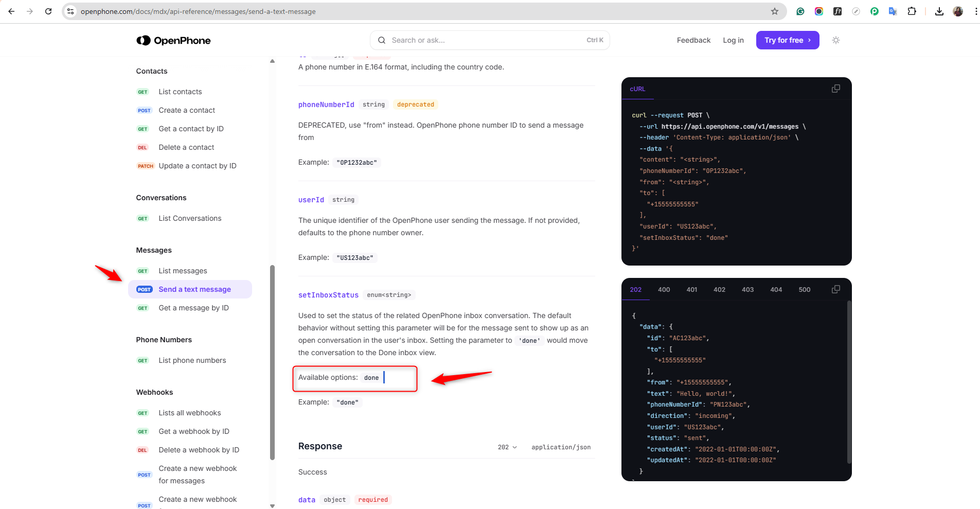
Task: Click the Google Translate extension icon
Action: click(893, 11)
